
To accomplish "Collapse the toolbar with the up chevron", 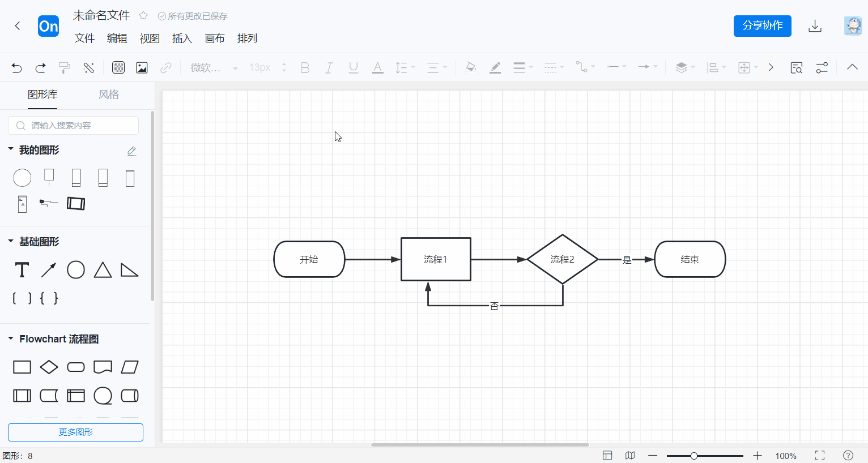I will click(x=852, y=67).
